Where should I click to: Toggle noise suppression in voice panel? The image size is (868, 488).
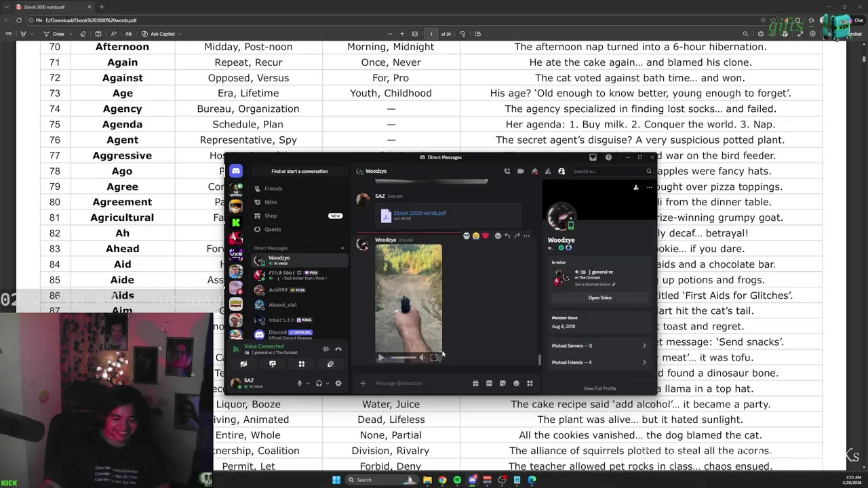click(326, 349)
